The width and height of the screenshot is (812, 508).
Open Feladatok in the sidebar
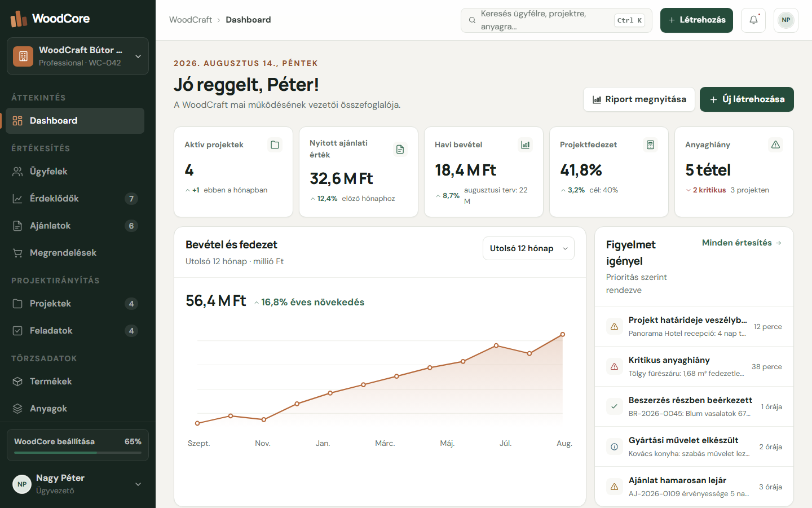(x=75, y=331)
